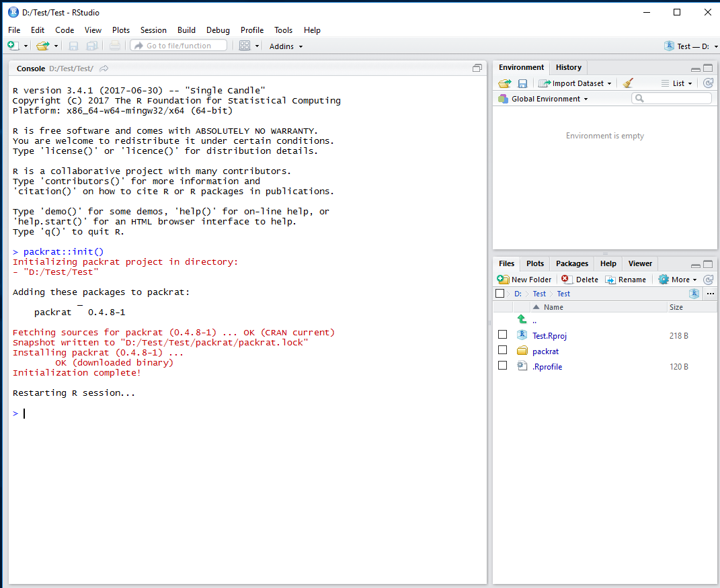Maximize the Files pane
The width and height of the screenshot is (720, 588).
[x=708, y=264]
